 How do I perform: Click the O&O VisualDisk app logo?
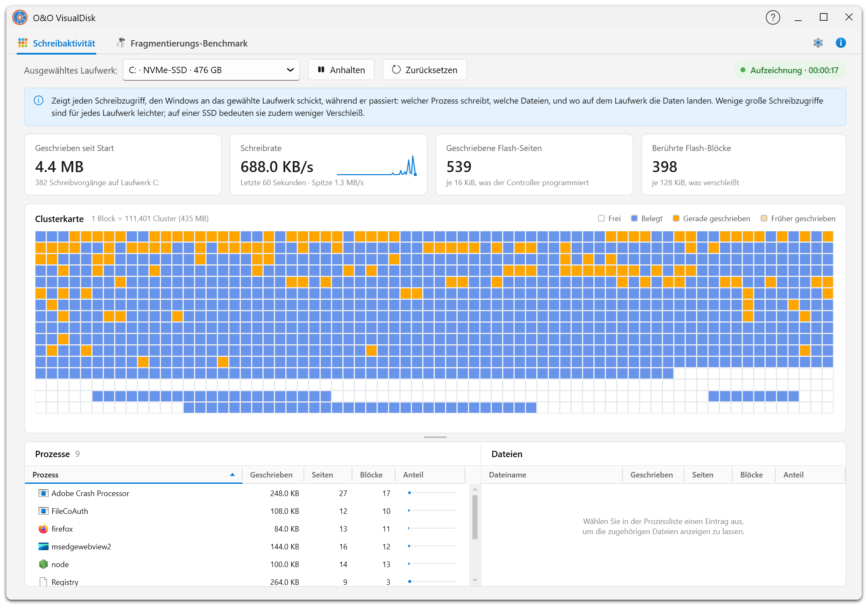(x=19, y=18)
